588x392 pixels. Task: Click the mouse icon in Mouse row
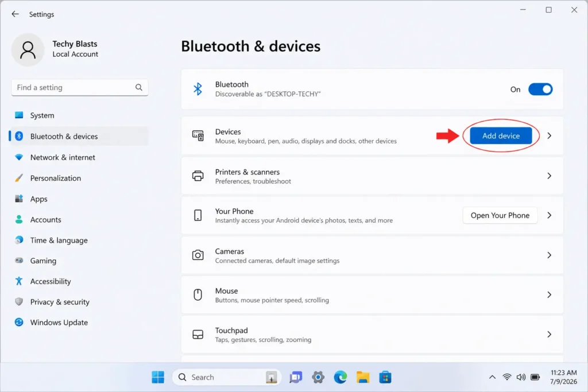198,295
